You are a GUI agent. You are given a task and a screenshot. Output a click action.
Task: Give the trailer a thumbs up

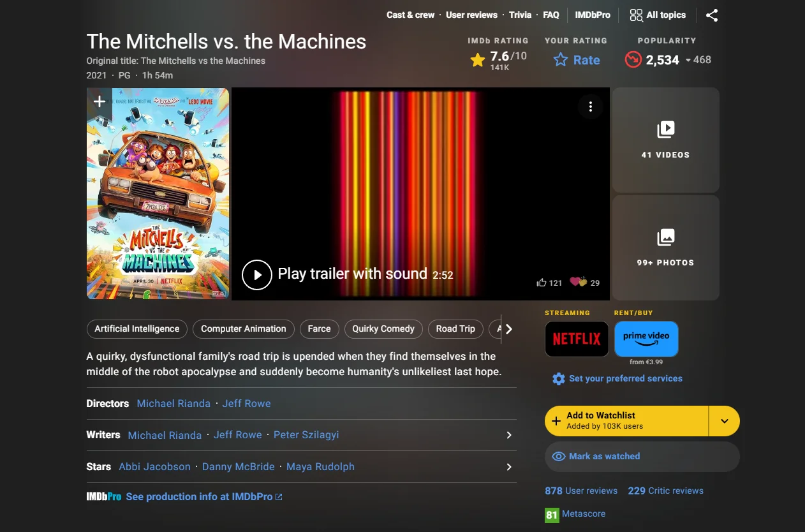(x=542, y=282)
